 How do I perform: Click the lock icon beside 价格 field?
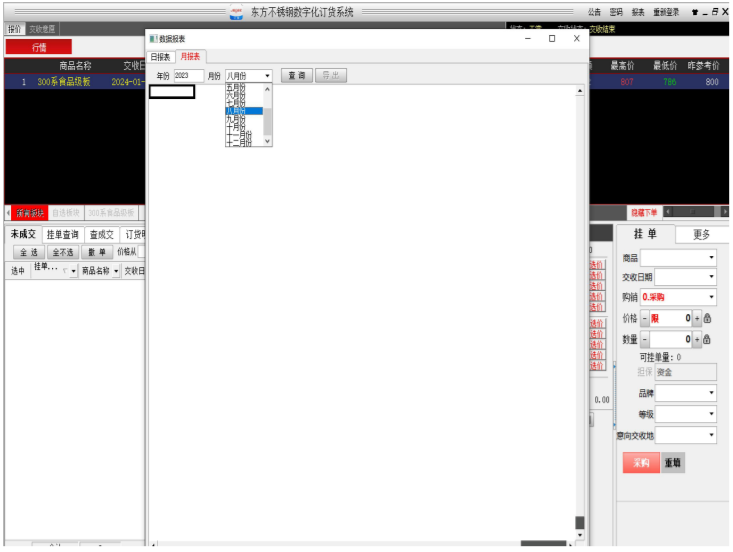(708, 318)
